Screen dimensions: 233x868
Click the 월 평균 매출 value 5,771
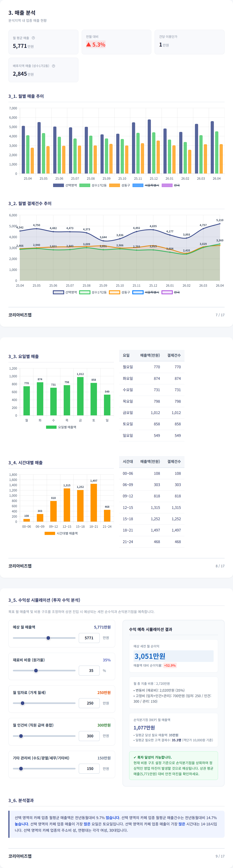pos(20,46)
